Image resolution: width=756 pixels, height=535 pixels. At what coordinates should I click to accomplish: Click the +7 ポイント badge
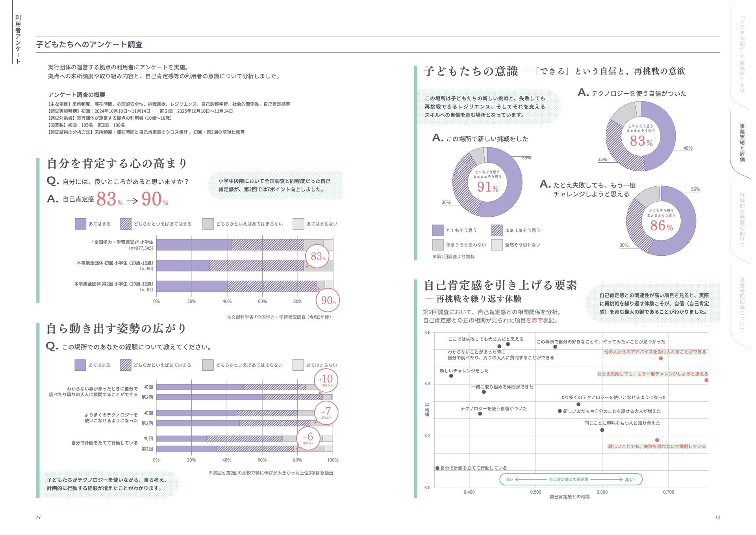tap(326, 413)
